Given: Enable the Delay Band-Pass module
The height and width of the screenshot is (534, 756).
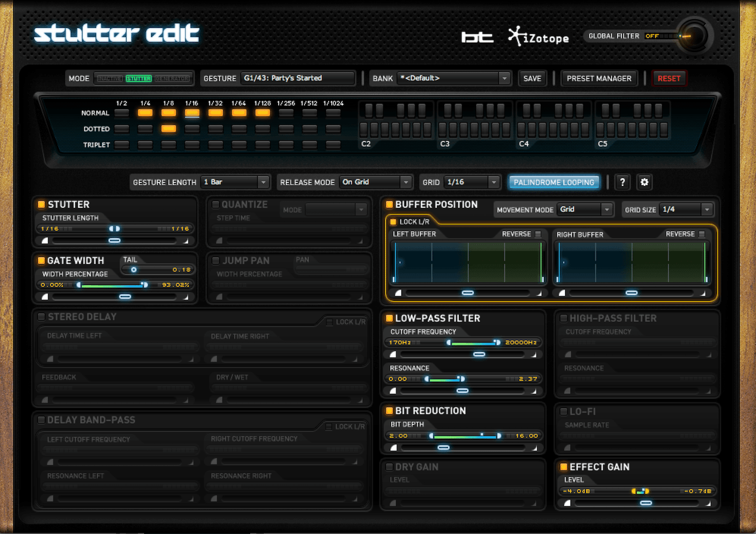Looking at the screenshot, I should pyautogui.click(x=41, y=420).
